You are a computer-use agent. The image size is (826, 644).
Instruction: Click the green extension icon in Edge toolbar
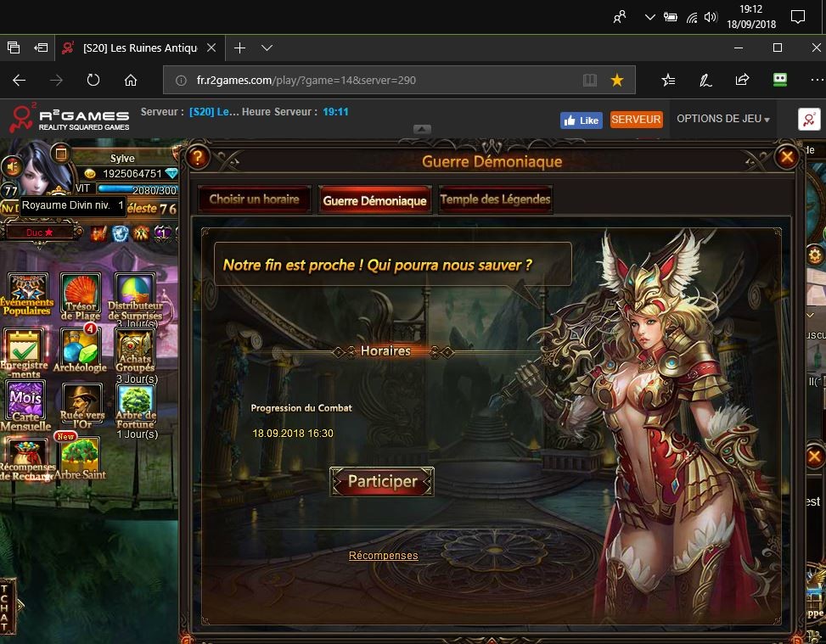(x=780, y=80)
